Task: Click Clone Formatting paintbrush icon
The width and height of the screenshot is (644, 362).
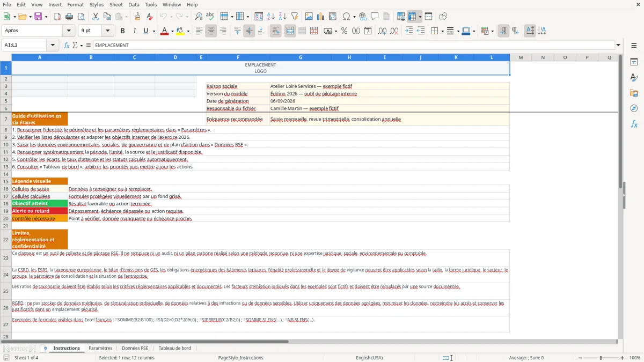Action: [137, 17]
